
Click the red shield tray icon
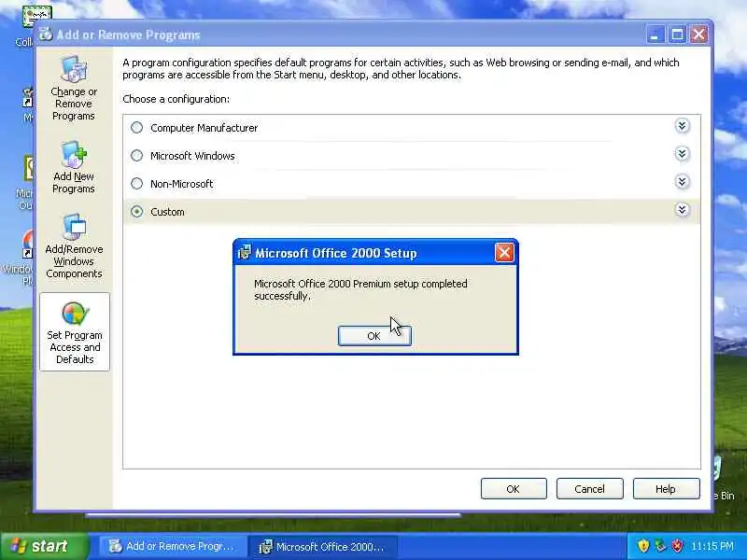tap(677, 546)
